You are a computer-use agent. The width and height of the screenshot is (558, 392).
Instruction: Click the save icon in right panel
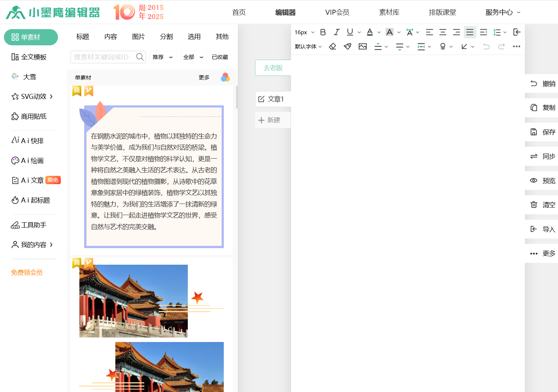(x=534, y=132)
